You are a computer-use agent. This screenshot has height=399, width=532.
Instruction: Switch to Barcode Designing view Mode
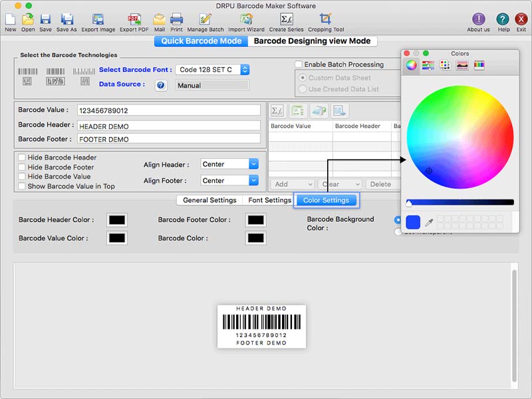[313, 41]
